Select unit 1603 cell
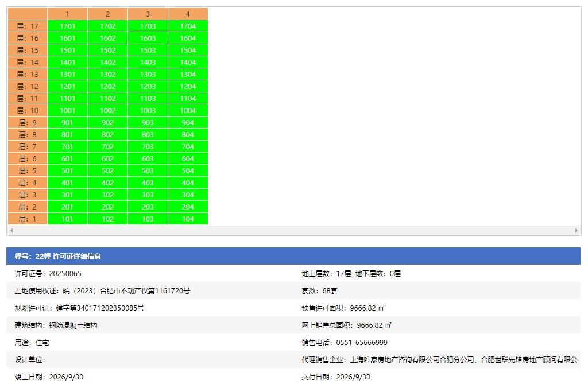Screen dimensions: 588x384 [148, 38]
